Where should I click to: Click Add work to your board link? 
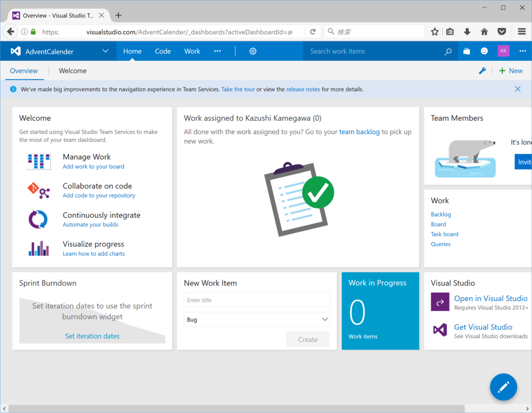coord(94,166)
